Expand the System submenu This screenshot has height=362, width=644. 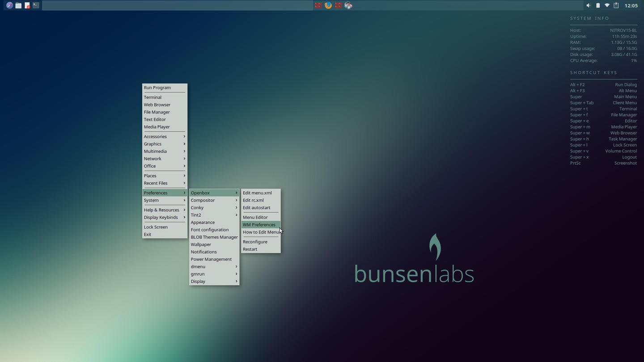click(165, 200)
